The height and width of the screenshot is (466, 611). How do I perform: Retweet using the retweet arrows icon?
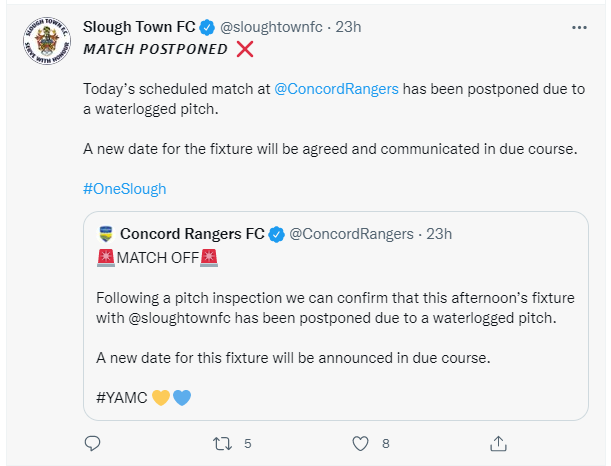[x=223, y=443]
